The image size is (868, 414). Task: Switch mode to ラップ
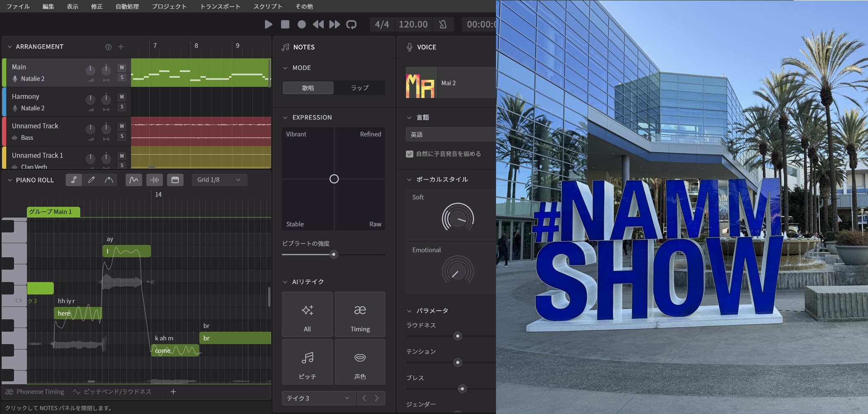(360, 88)
